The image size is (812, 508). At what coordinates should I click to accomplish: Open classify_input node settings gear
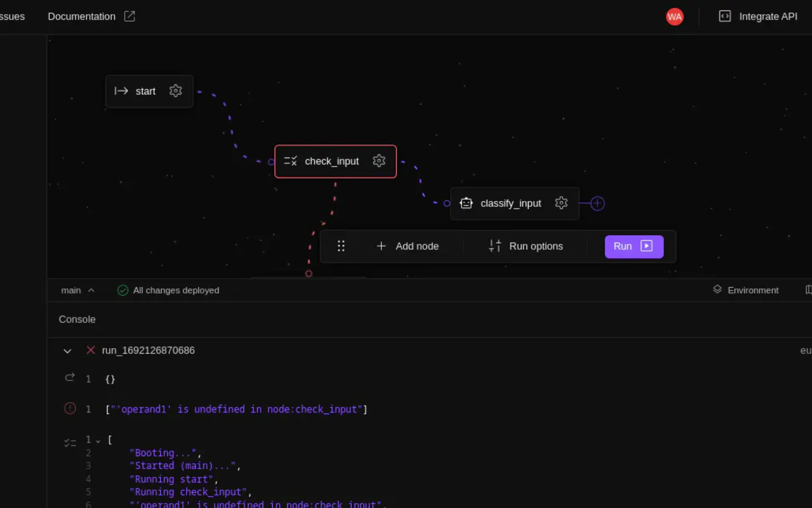(561, 203)
